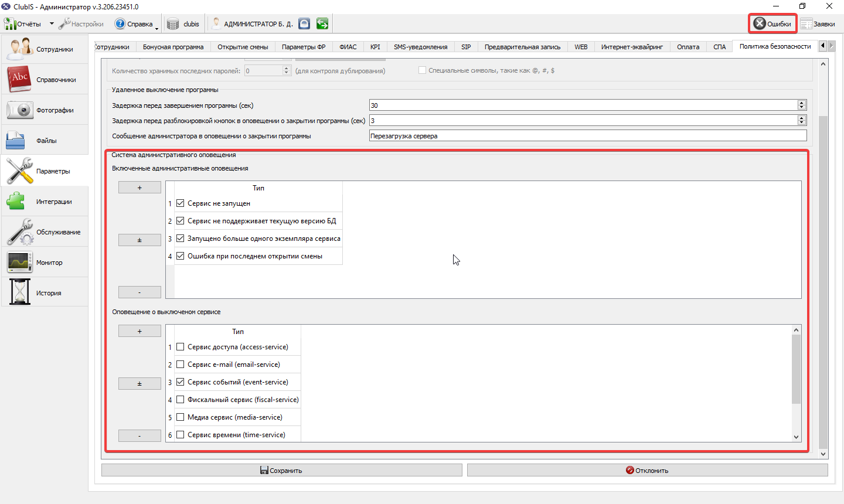Expand the Отчёты dropdown arrow
844x504 pixels.
[x=52, y=24]
